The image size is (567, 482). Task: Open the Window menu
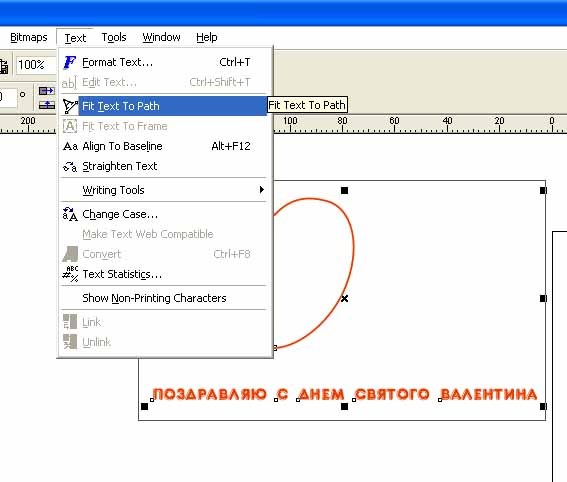[161, 37]
